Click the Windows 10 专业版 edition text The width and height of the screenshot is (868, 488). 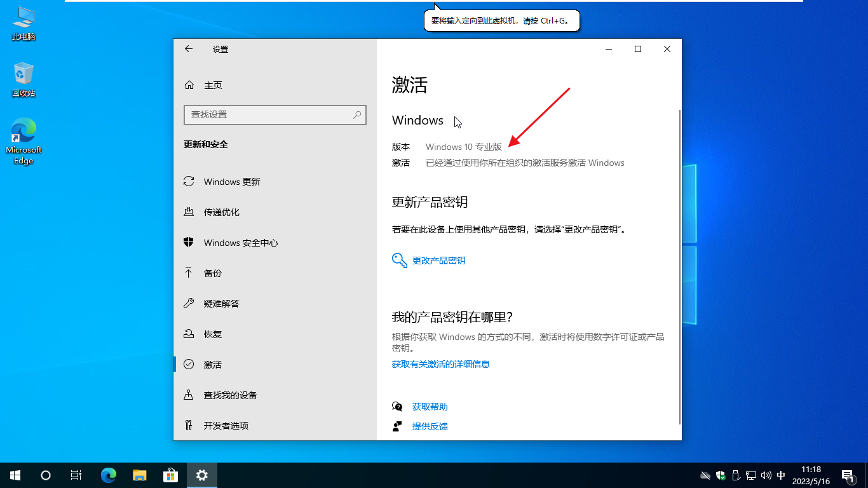pos(464,147)
